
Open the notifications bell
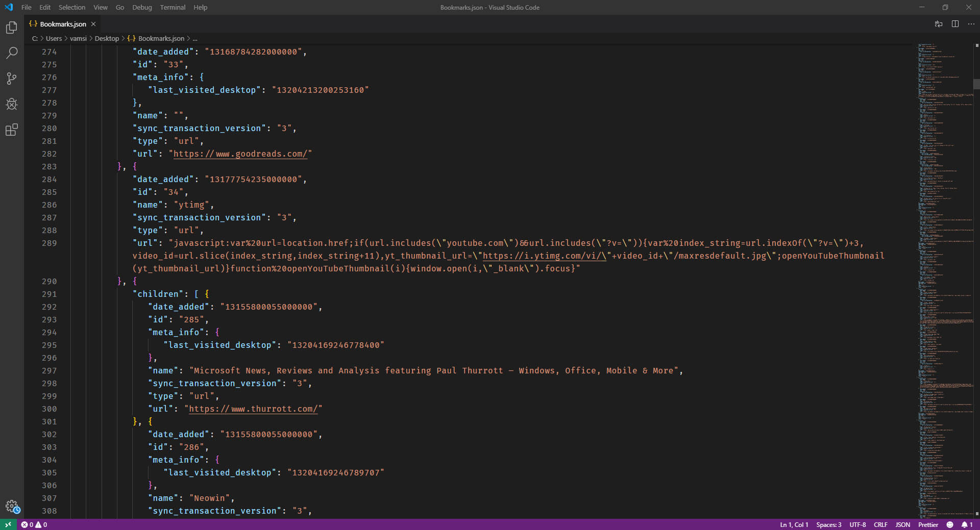967,524
